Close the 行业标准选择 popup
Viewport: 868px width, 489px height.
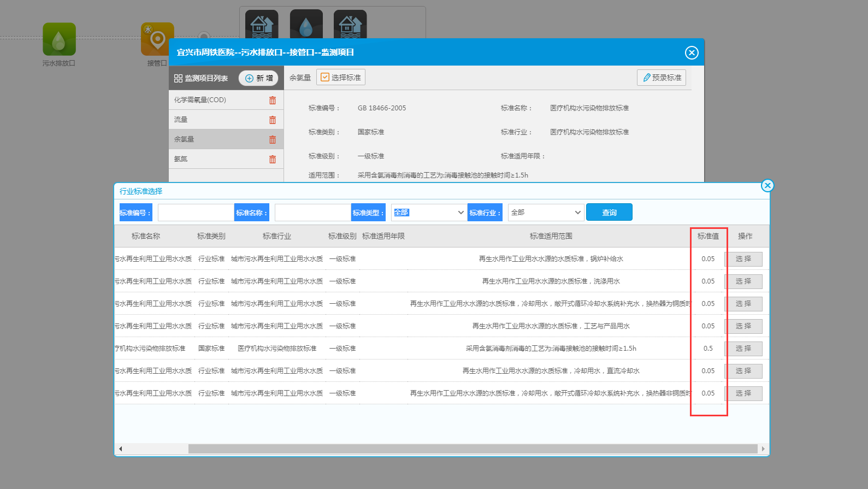pos(767,185)
